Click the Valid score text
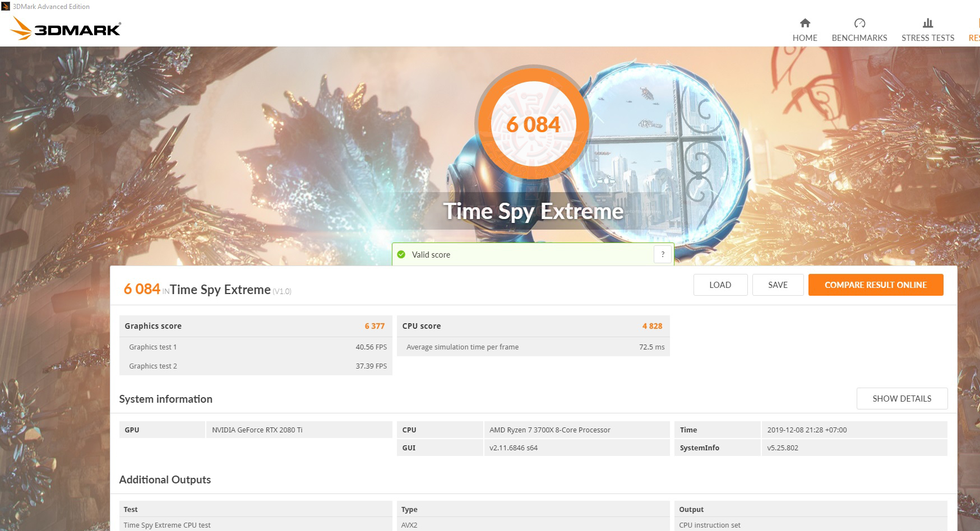The width and height of the screenshot is (980, 531). pyautogui.click(x=431, y=255)
